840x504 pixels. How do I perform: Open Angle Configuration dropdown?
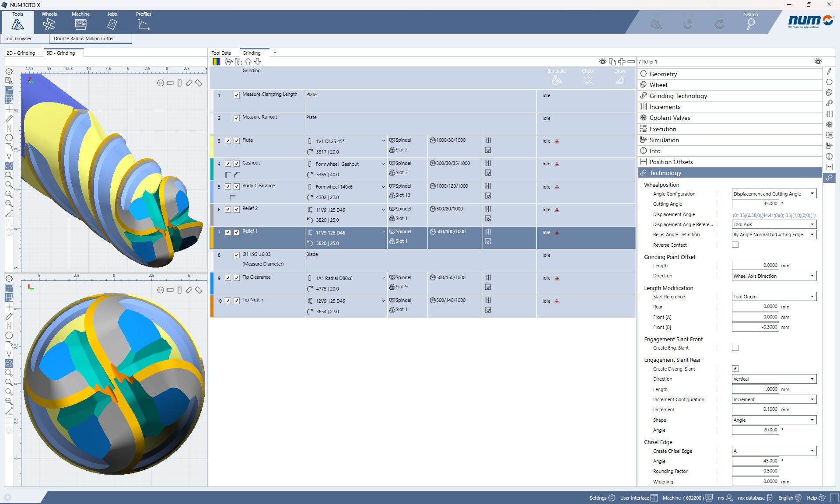click(812, 194)
